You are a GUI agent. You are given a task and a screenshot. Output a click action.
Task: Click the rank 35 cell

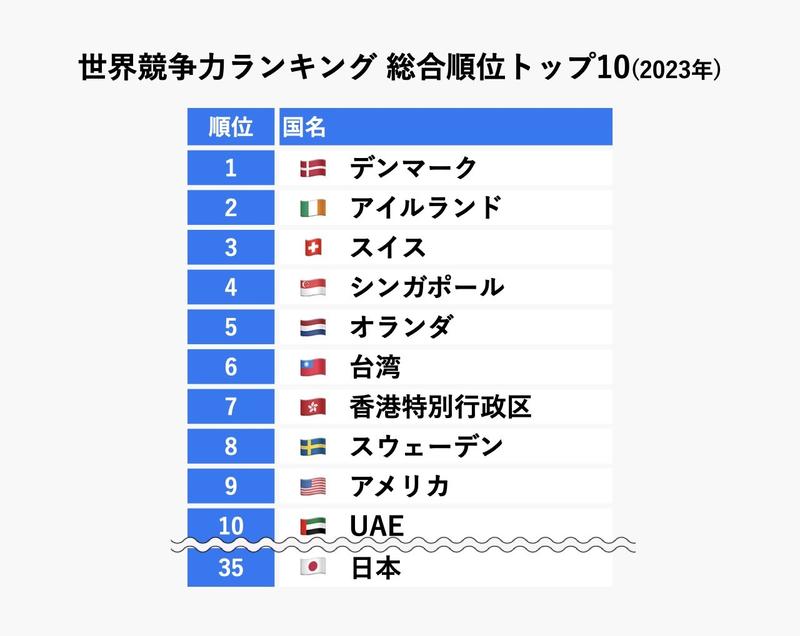click(231, 567)
